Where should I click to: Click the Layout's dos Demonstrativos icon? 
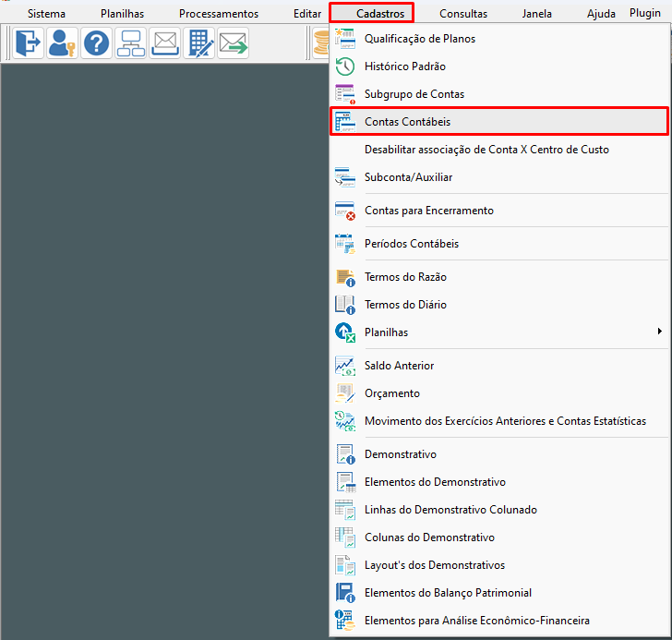click(345, 565)
